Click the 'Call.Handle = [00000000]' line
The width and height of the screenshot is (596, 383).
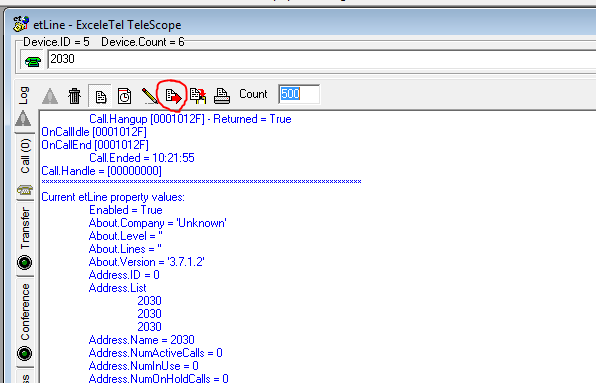pyautogui.click(x=101, y=171)
